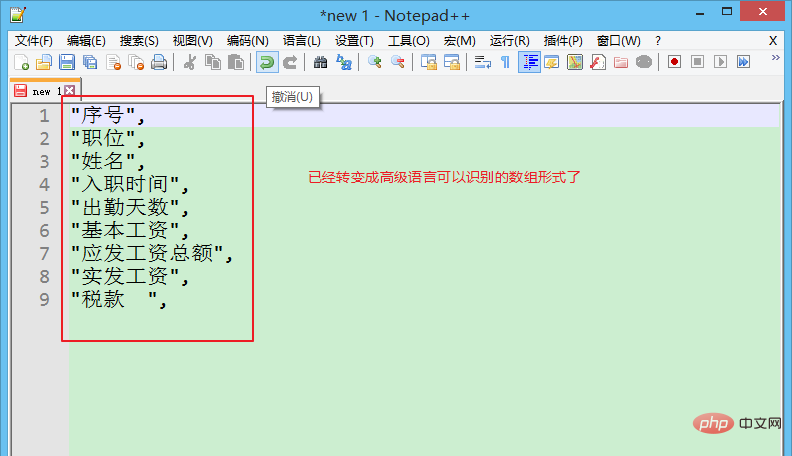Toggle synchronized horizontal scrolling

pos(452,62)
